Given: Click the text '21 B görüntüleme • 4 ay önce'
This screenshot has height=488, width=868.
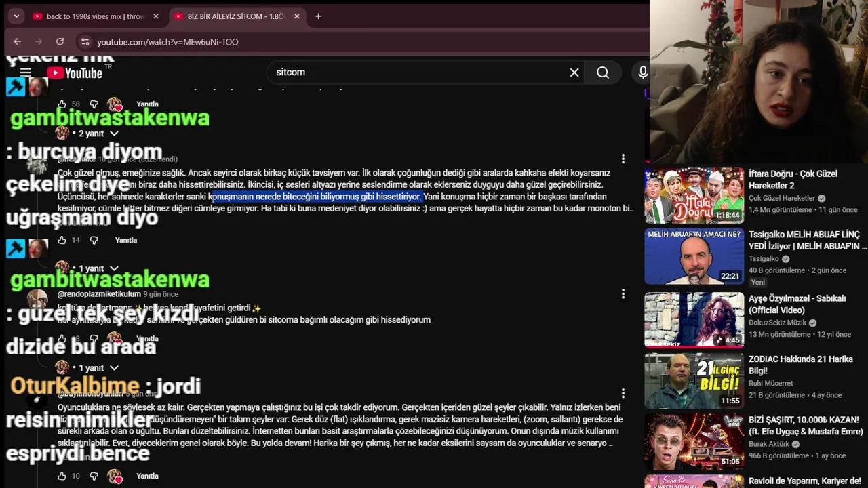Looking at the screenshot, I should tap(795, 395).
